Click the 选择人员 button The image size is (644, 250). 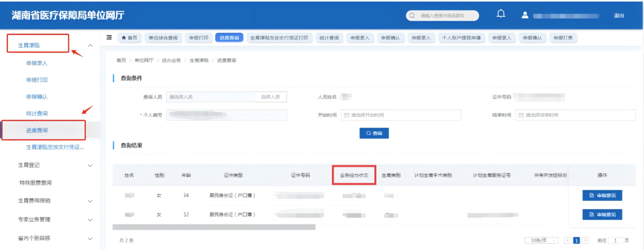pyautogui.click(x=270, y=97)
